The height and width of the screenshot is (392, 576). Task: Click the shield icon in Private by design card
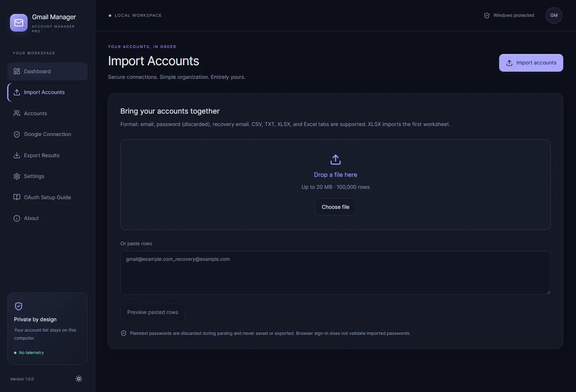click(x=18, y=306)
